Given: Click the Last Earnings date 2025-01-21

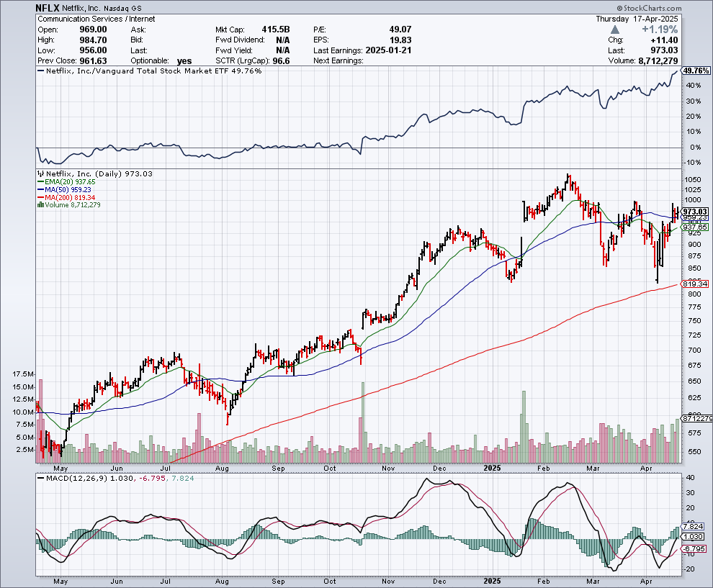Looking at the screenshot, I should tap(388, 50).
